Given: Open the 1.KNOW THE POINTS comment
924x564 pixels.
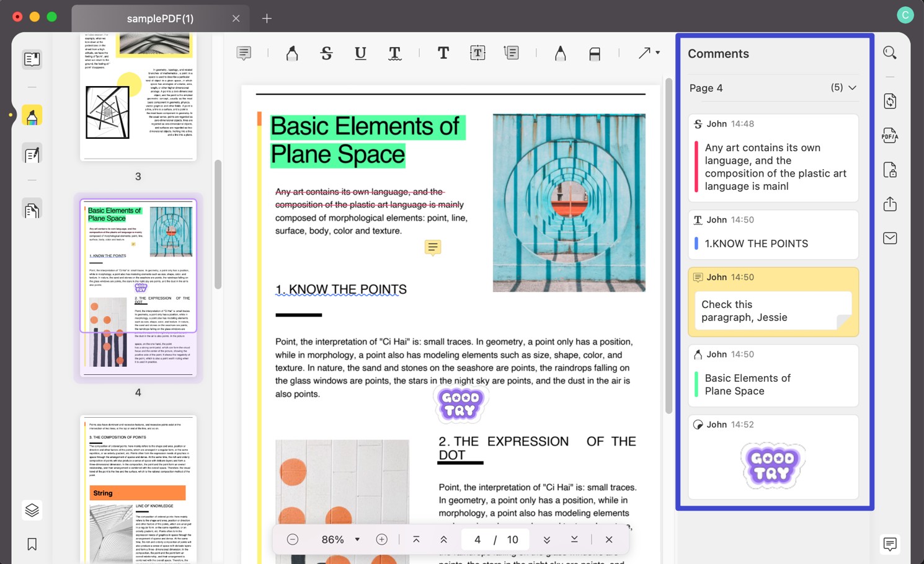Looking at the screenshot, I should (x=773, y=235).
